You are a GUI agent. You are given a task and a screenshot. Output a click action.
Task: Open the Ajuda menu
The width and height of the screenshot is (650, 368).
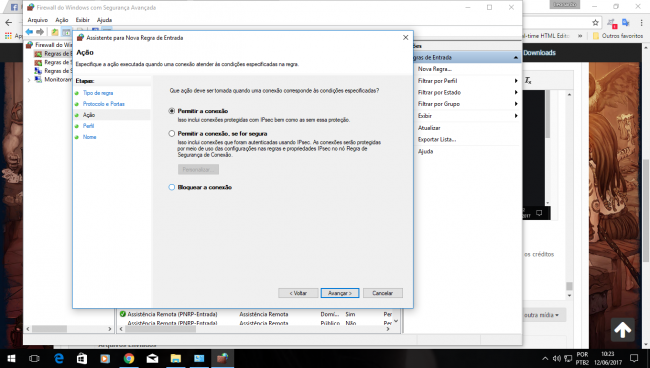point(104,20)
